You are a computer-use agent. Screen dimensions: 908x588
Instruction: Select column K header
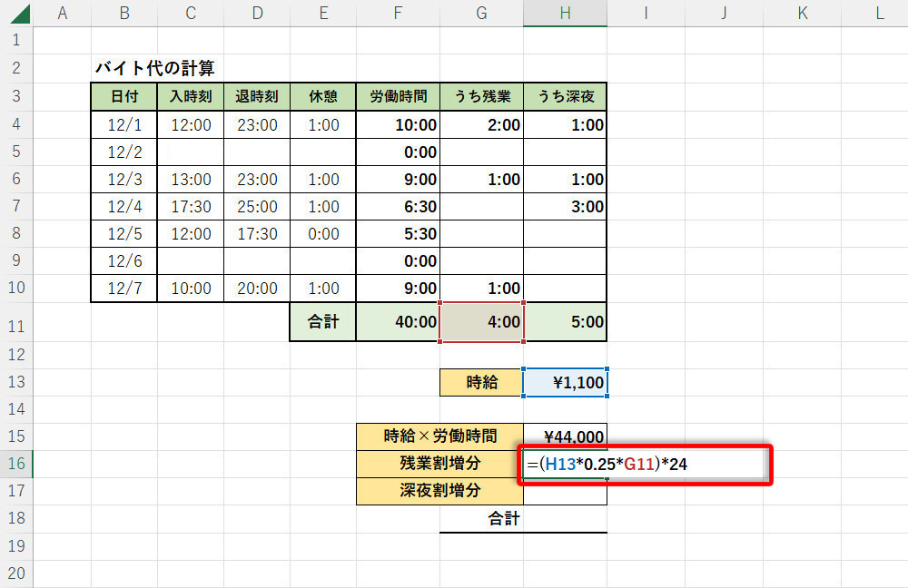[802, 14]
